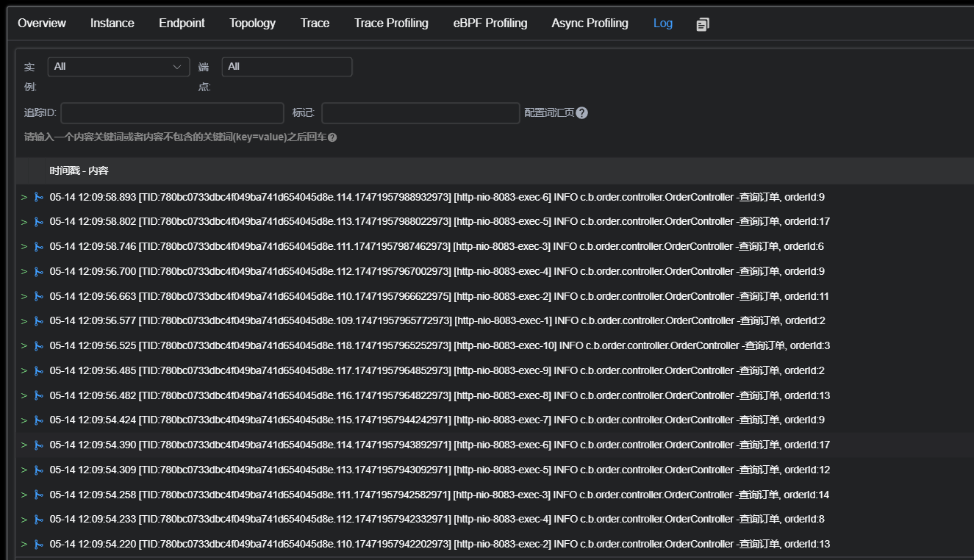The width and height of the screenshot is (974, 560).
Task: Switch to the eBPF Profiling tab
Action: pos(490,24)
